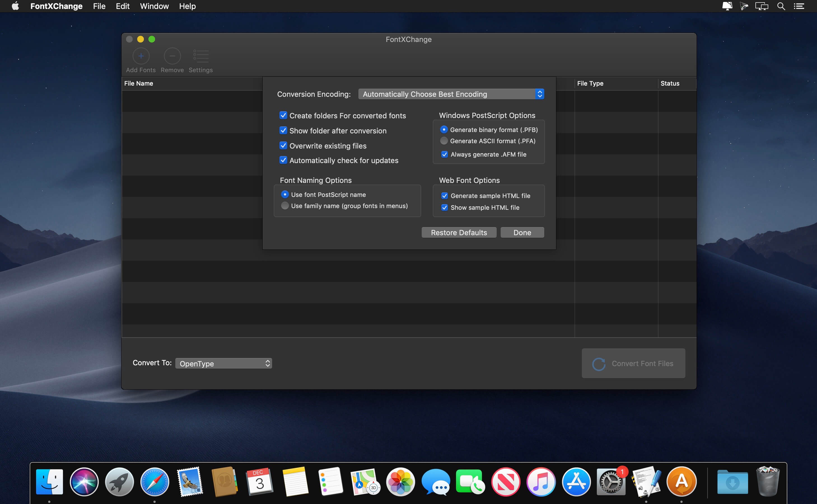
Task: Click the Remove minus icon
Action: point(172,56)
